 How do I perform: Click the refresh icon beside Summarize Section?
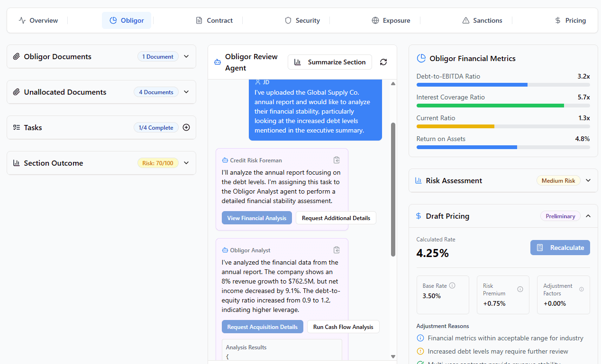(x=383, y=62)
